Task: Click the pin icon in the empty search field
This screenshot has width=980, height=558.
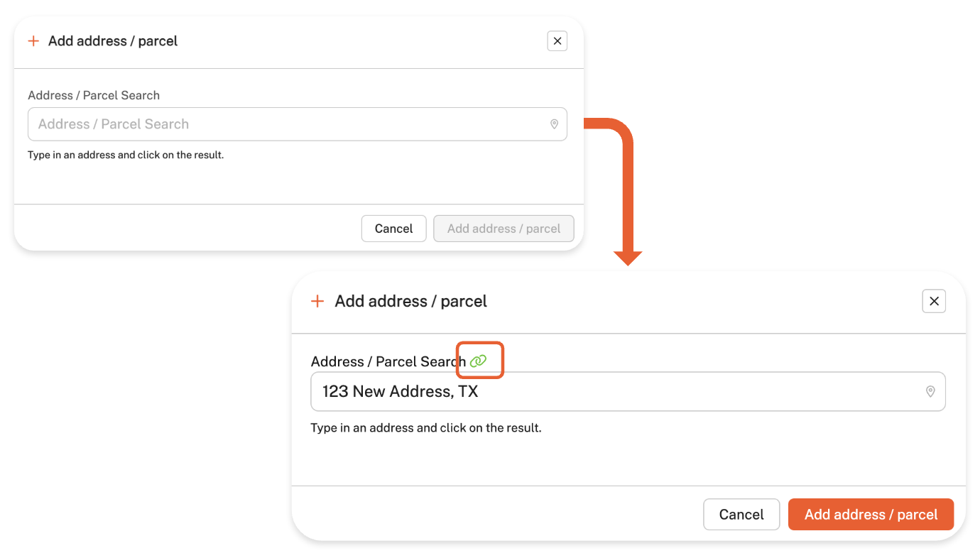Action: point(554,124)
